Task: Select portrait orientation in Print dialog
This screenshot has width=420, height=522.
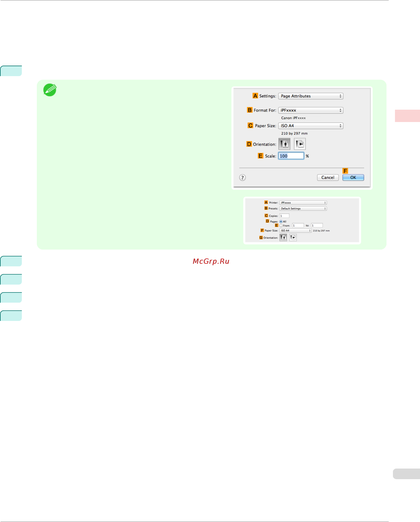Action: pyautogui.click(x=283, y=237)
